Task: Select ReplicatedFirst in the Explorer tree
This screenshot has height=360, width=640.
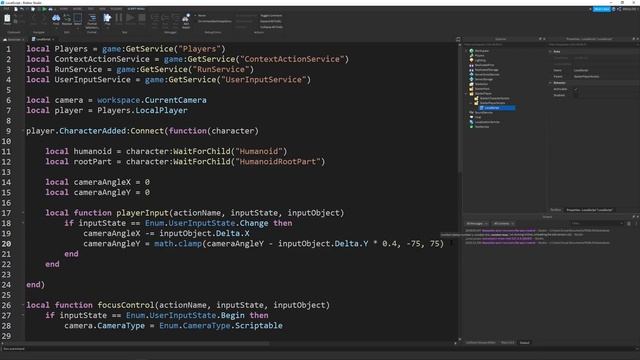Action: pos(484,65)
